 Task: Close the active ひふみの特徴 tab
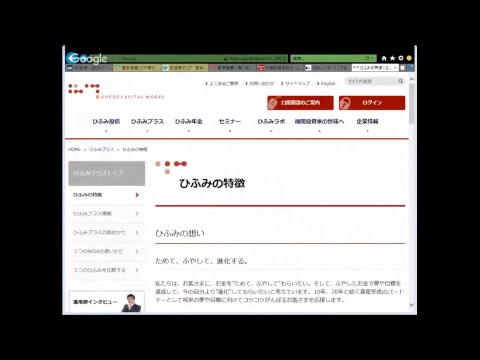[395, 68]
